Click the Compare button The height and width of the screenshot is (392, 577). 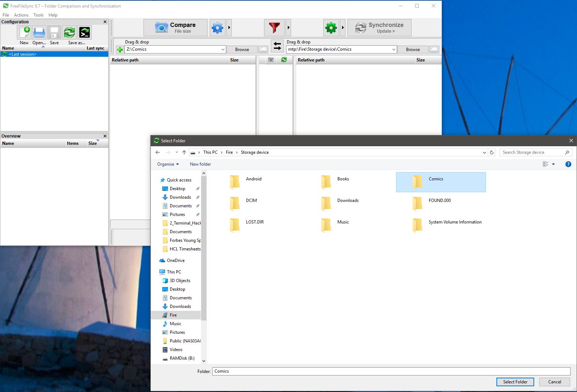click(176, 28)
